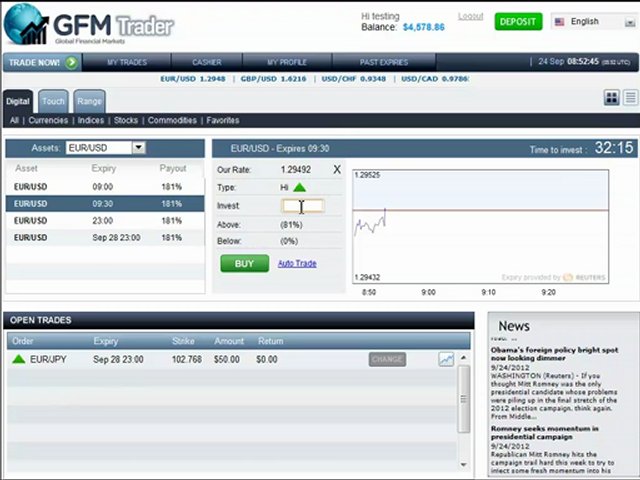Click the EUR/USD 1.2948 ticker quote

pyautogui.click(x=193, y=79)
